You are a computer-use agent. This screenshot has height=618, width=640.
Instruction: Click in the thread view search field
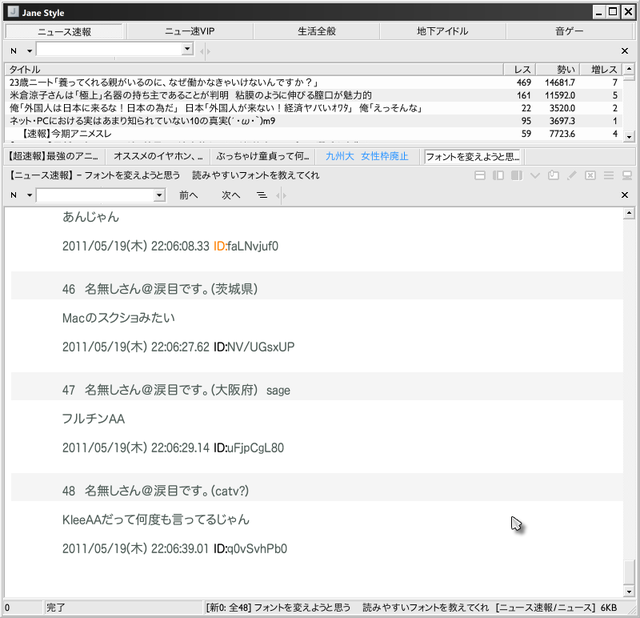click(96, 195)
